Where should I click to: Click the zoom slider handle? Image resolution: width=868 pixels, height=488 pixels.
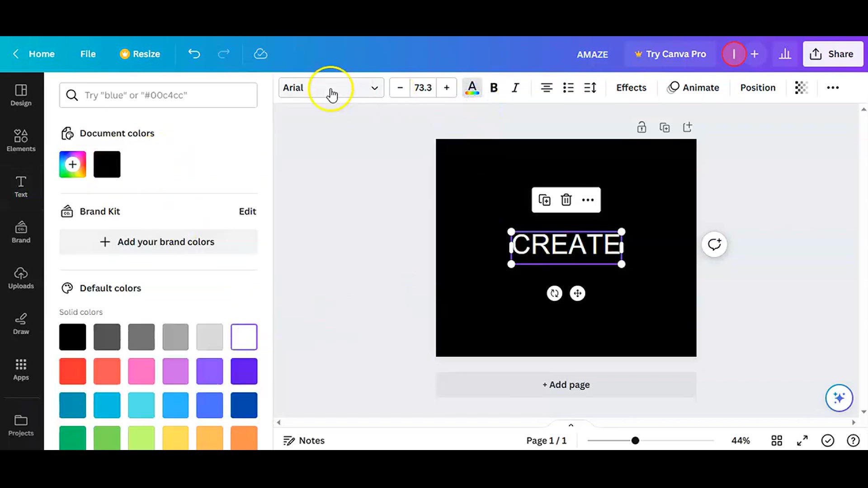pos(635,441)
